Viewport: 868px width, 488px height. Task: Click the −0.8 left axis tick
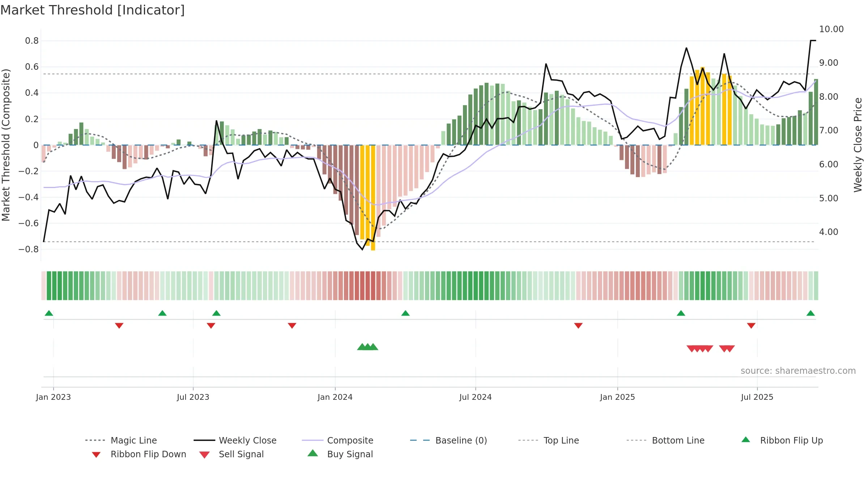(x=28, y=249)
